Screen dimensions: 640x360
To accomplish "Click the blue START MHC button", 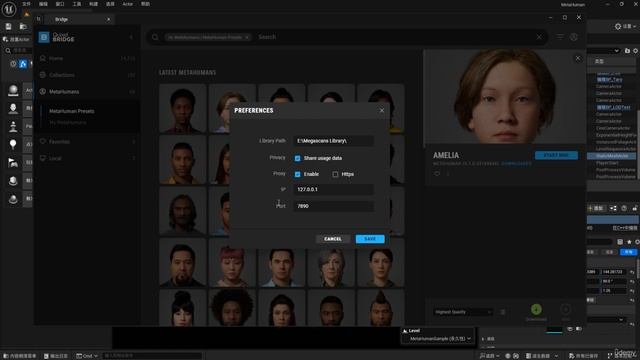I will [556, 156].
